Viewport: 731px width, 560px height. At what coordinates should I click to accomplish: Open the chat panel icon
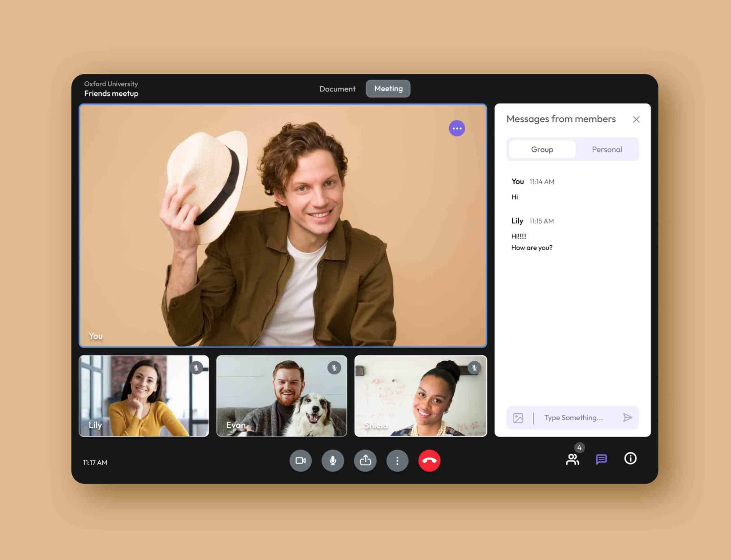pos(601,459)
